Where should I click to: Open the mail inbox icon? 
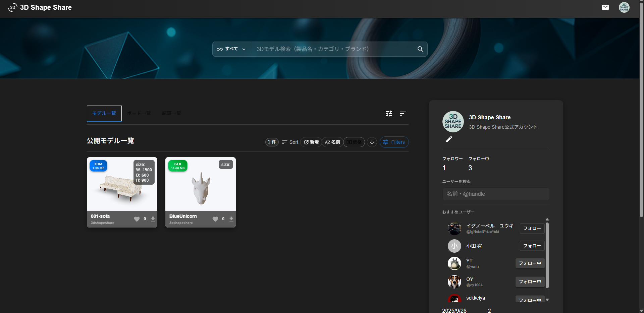coord(605,7)
